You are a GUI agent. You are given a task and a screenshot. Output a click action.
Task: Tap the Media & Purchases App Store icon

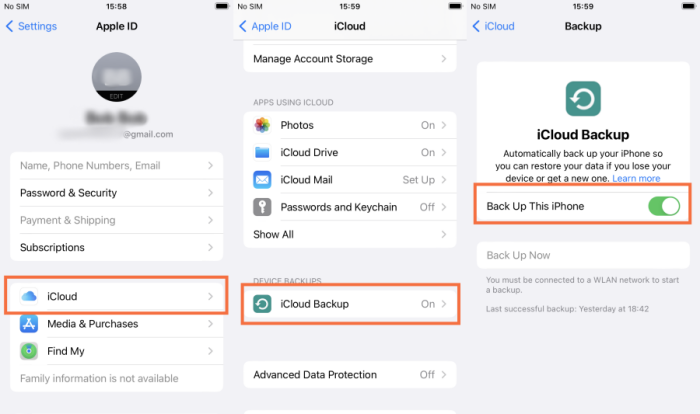coord(29,324)
